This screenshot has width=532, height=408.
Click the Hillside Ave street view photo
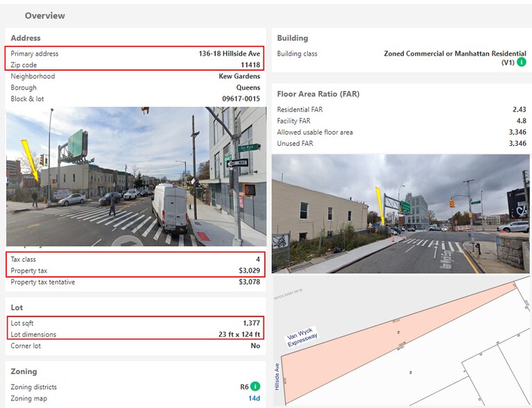(136, 176)
